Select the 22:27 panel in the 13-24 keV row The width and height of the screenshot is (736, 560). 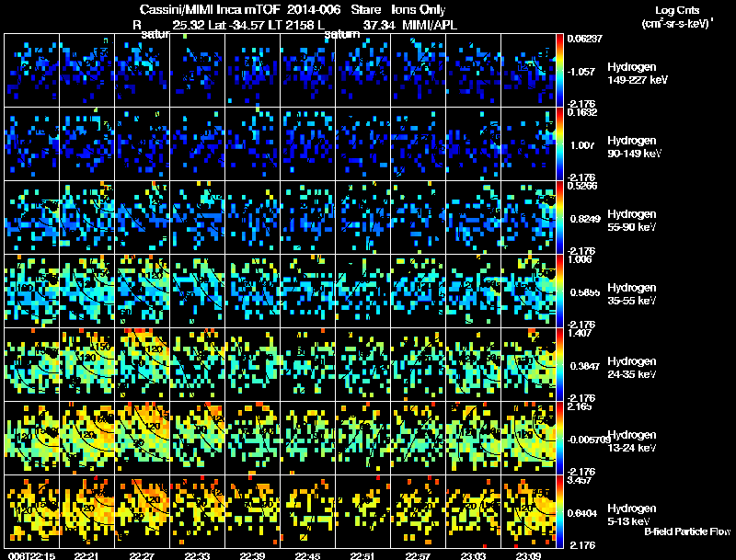(x=143, y=438)
